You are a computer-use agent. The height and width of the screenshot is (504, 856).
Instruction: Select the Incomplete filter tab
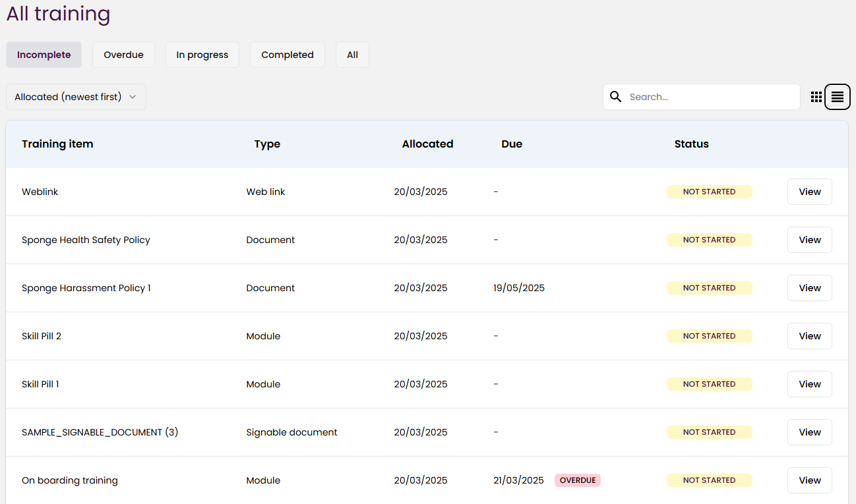(44, 55)
